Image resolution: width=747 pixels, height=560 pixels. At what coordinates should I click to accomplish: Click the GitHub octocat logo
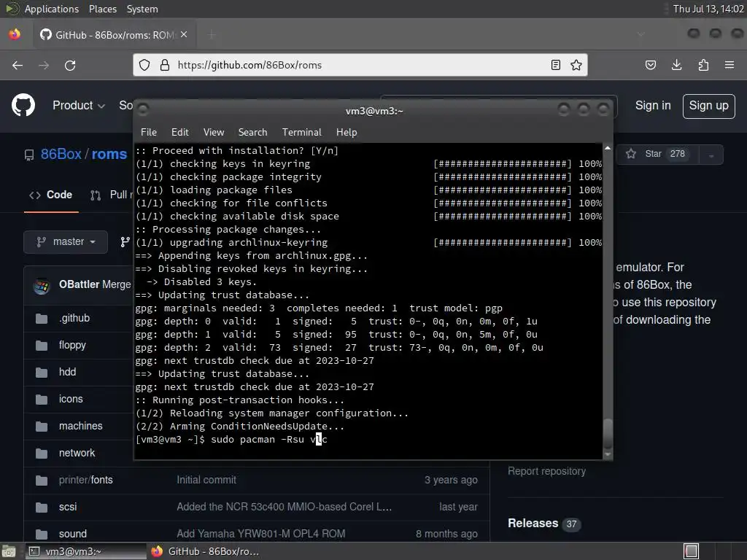tap(23, 105)
